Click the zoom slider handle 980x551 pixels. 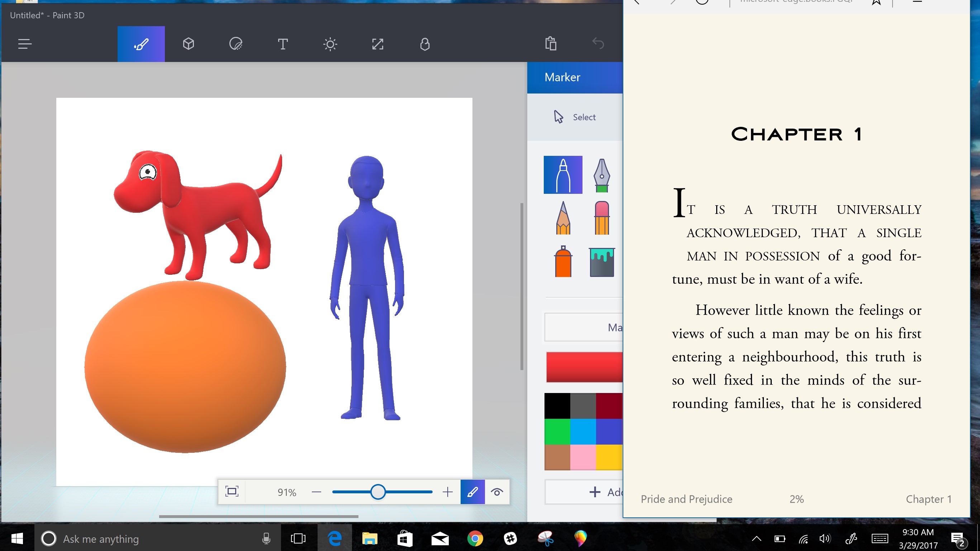tap(378, 492)
